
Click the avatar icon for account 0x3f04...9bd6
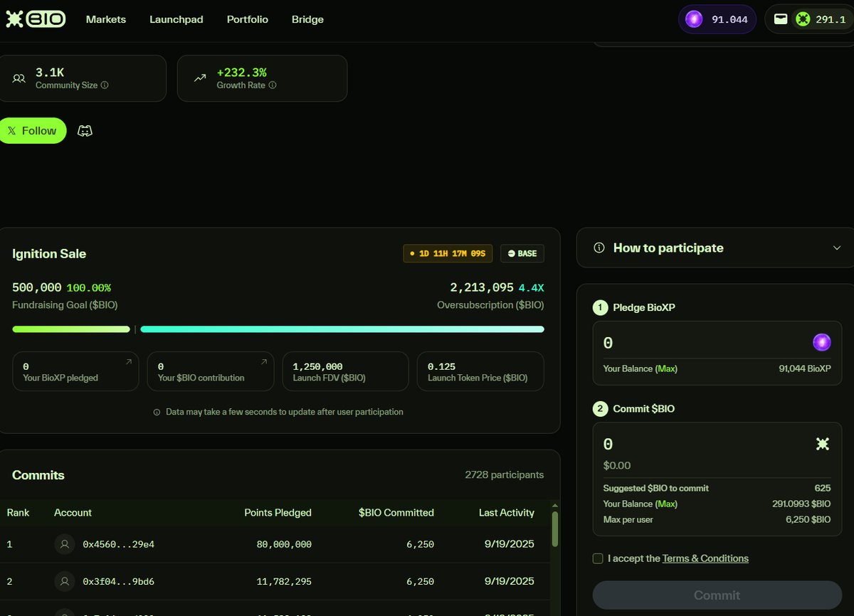[65, 581]
